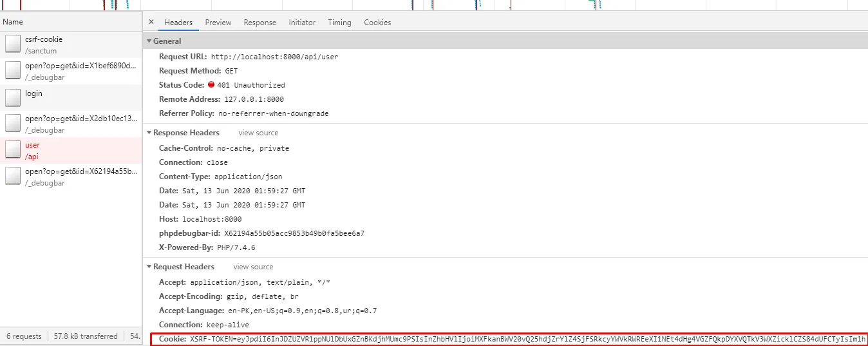Click the Accept-Encoding gzip, deflate, br value

(262, 296)
